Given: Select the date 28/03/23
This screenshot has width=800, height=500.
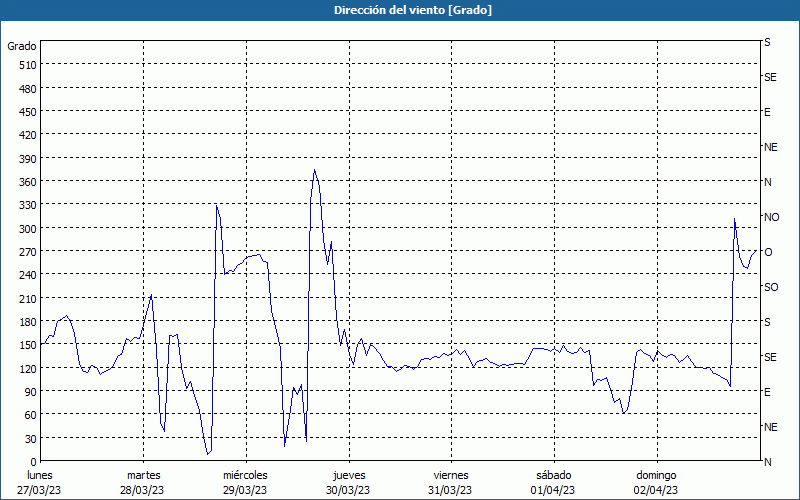Looking at the screenshot, I should coord(142,490).
